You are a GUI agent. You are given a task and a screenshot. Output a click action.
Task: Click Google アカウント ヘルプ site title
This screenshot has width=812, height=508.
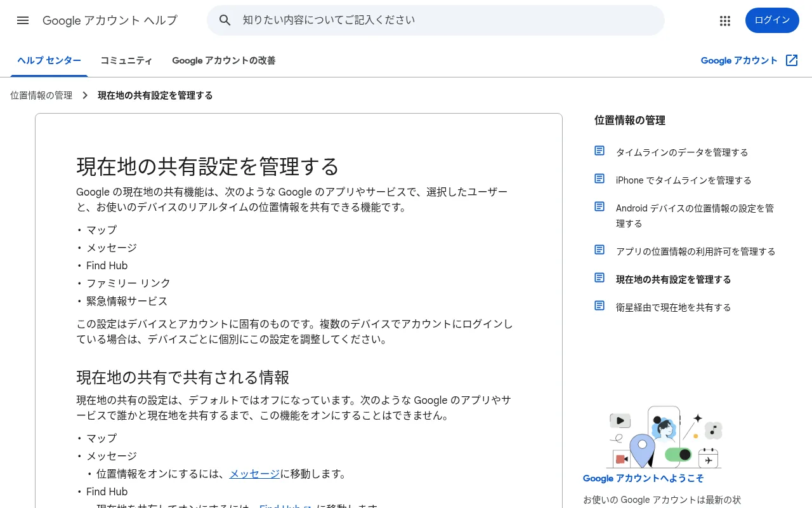(110, 20)
